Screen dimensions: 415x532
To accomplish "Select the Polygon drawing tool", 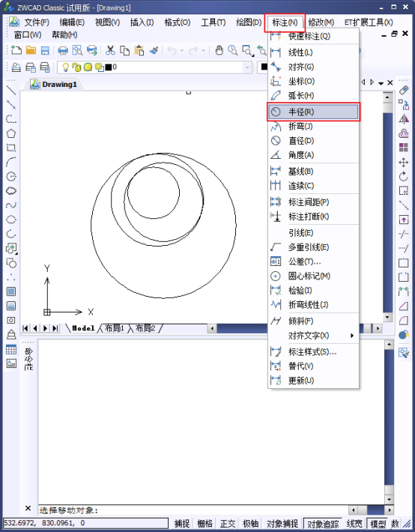I will pos(11,133).
